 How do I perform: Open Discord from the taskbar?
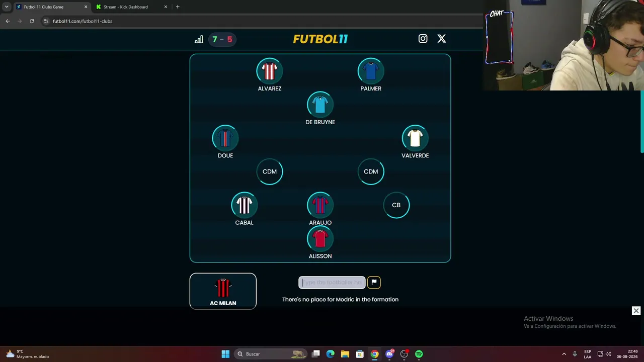(389, 354)
